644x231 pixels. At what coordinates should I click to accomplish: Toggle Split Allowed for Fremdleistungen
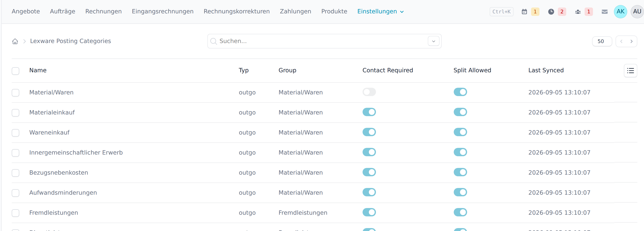460,212
